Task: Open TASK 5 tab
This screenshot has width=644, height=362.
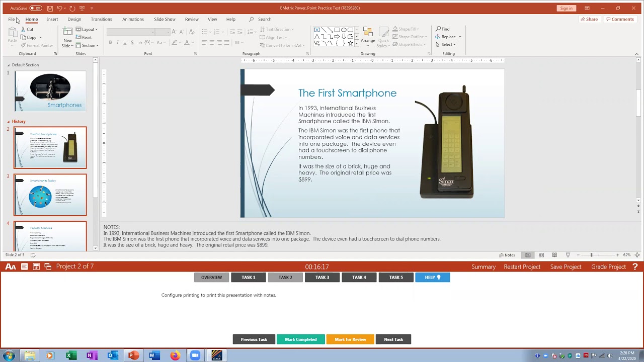Action: point(396,277)
